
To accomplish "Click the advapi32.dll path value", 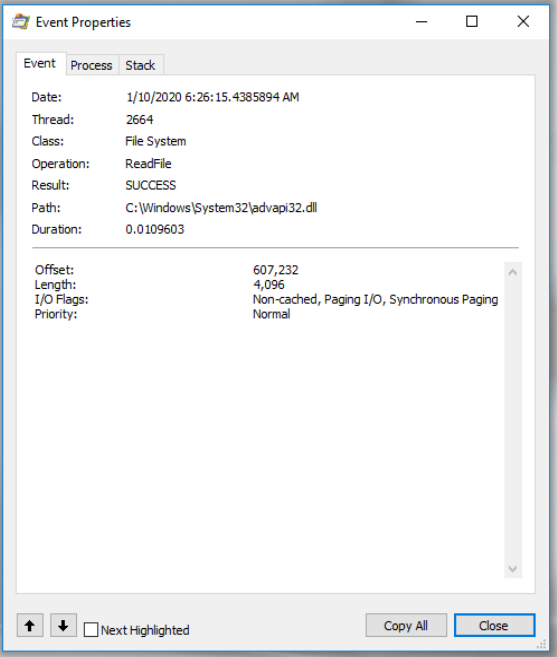I will pos(221,208).
